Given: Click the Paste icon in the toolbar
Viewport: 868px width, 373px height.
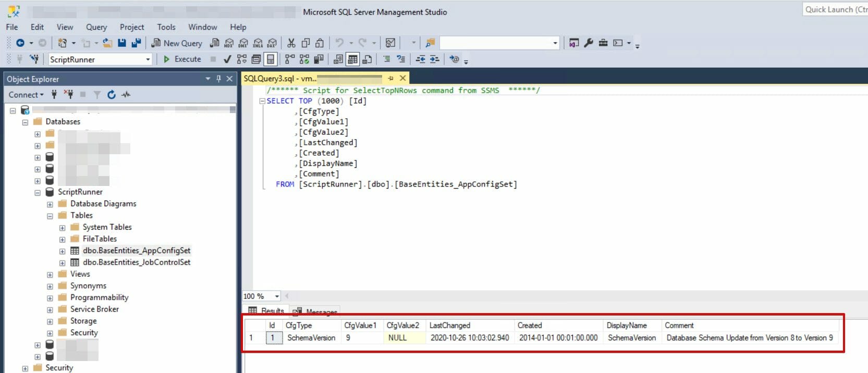Looking at the screenshot, I should [320, 43].
